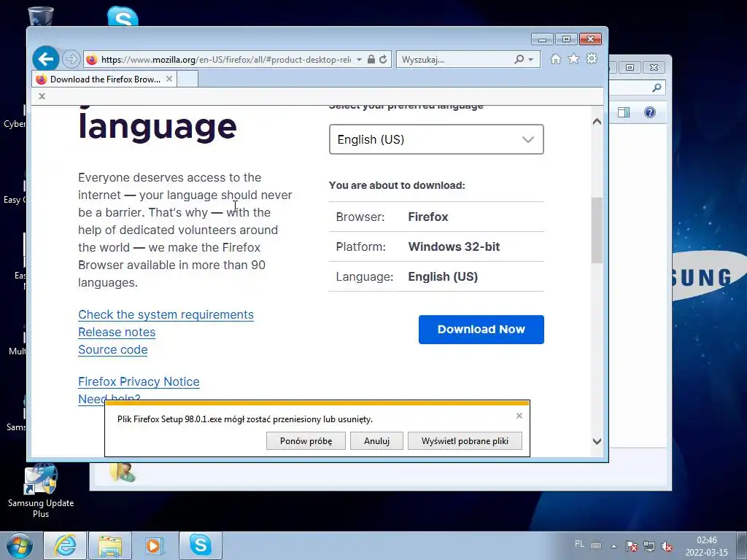Dismiss the bar below the tabs with X
The image size is (747, 560).
(x=42, y=96)
